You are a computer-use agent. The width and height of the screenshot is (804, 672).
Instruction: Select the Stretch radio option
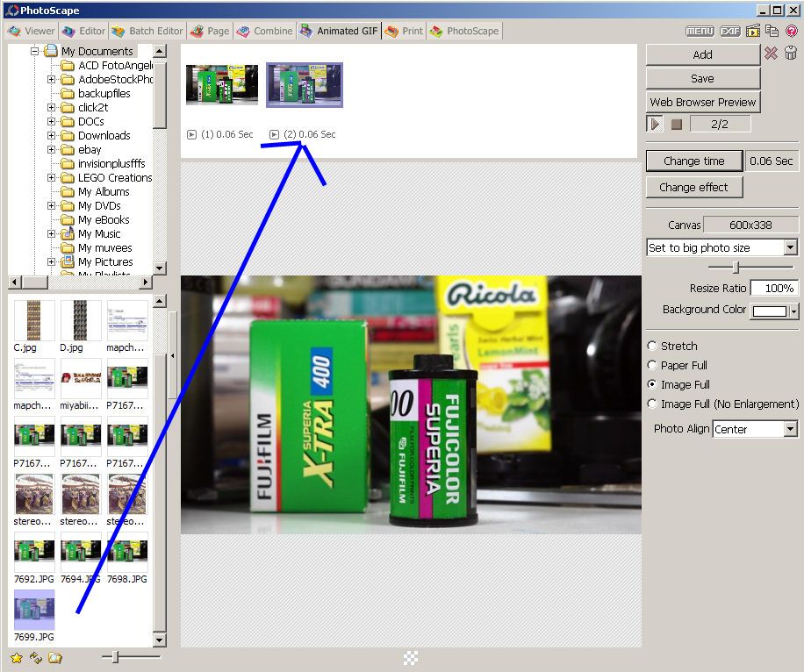[x=652, y=346]
